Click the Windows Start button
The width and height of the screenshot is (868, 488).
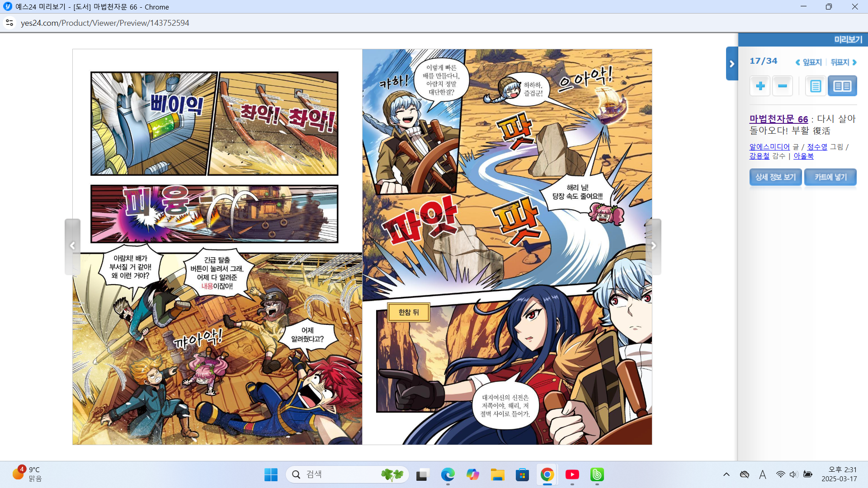271,474
